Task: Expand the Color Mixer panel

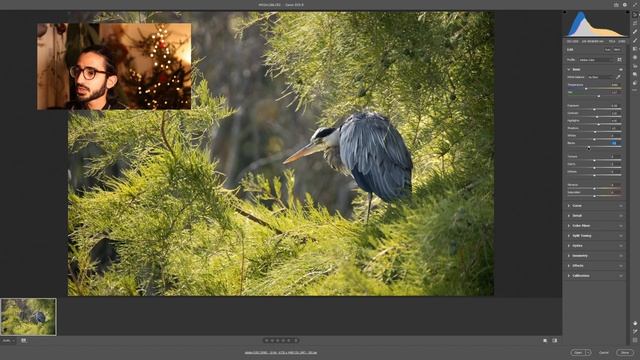Action: [569, 226]
